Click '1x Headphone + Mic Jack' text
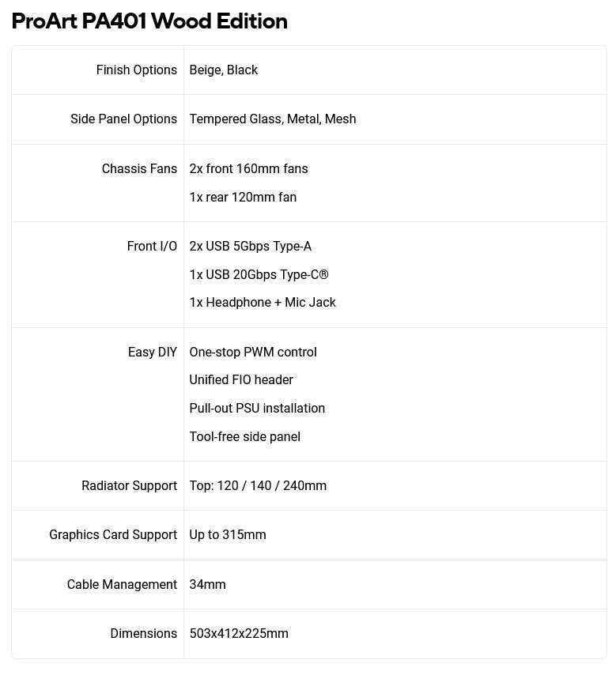The image size is (616, 675). click(263, 303)
